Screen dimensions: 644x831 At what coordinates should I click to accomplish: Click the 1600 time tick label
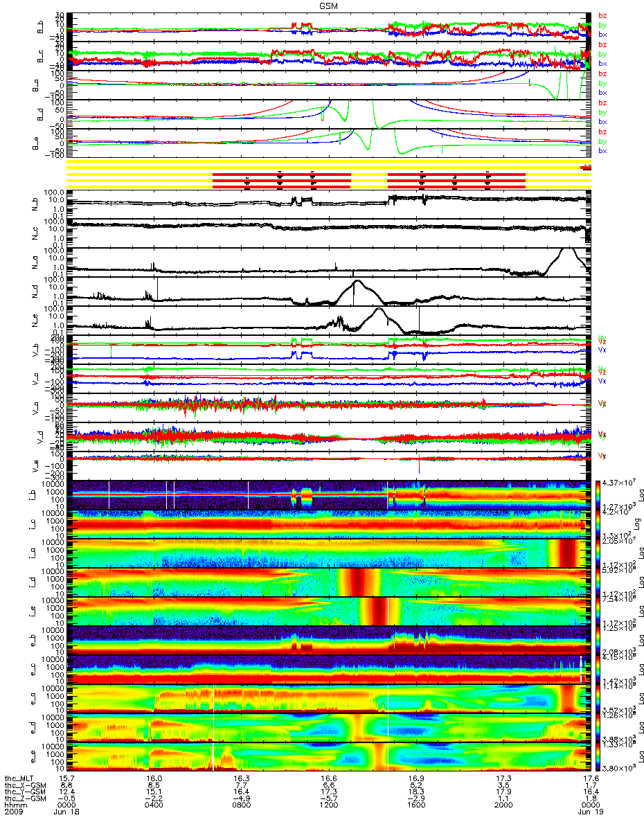click(x=415, y=806)
